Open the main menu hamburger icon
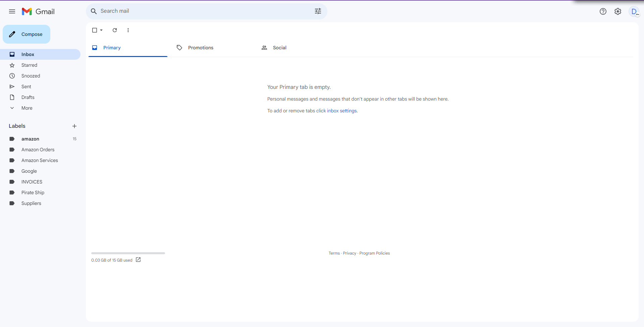This screenshot has height=327, width=644. [12, 11]
